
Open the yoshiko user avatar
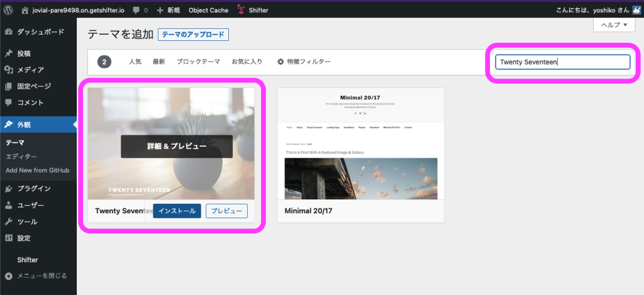click(x=636, y=10)
